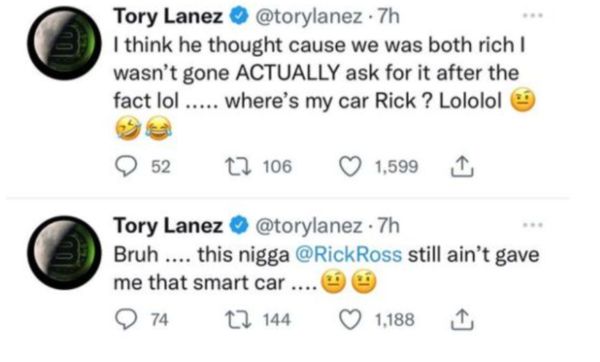Open the 7h timestamp of the second tweet

click(388, 225)
